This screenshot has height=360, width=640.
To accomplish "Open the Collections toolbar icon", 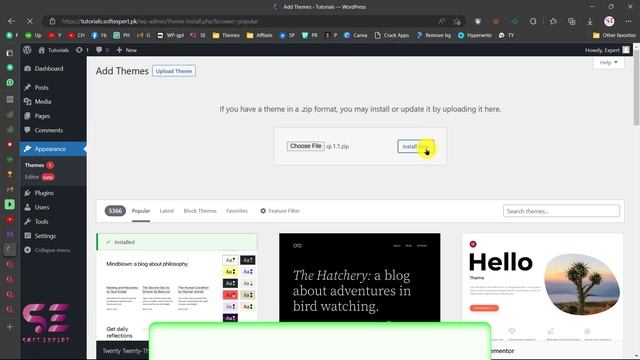I will [571, 21].
